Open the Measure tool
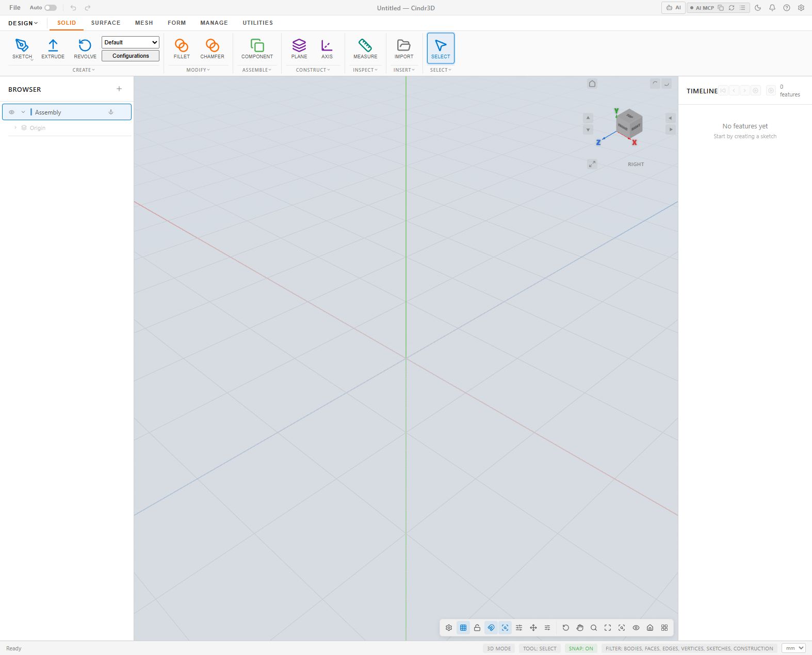This screenshot has width=812, height=655. [365, 48]
